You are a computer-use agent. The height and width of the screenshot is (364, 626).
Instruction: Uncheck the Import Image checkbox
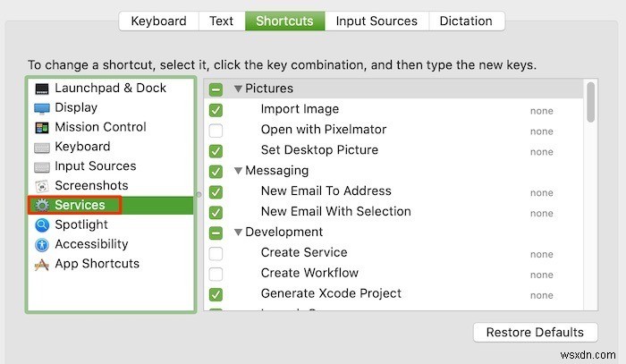[216, 110]
